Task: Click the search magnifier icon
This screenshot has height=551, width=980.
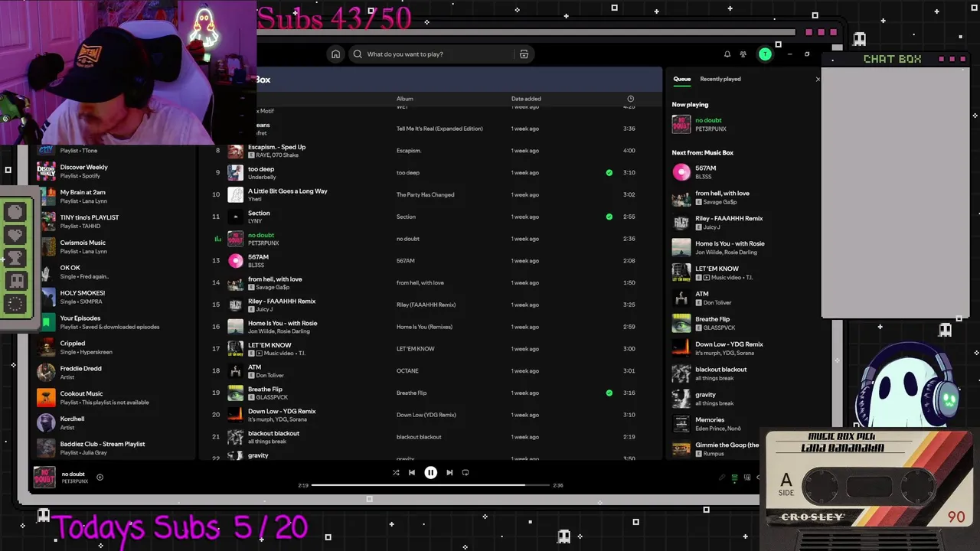Action: [x=358, y=54]
